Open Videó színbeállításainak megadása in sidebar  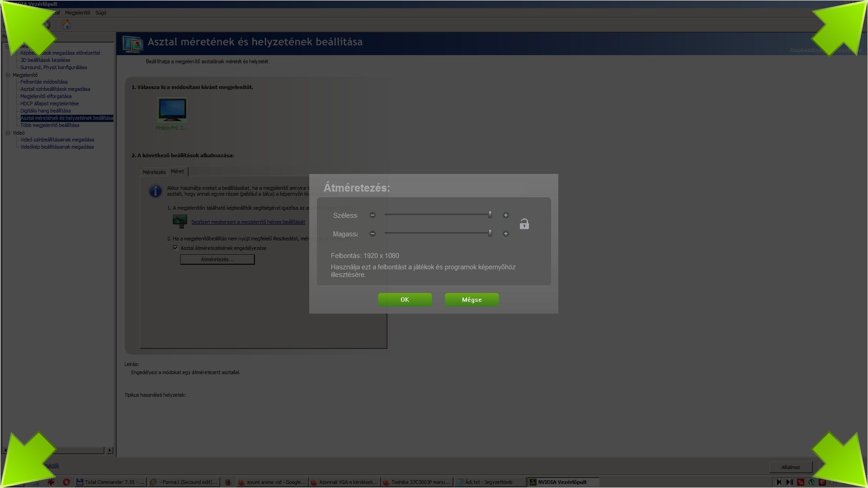[57, 140]
